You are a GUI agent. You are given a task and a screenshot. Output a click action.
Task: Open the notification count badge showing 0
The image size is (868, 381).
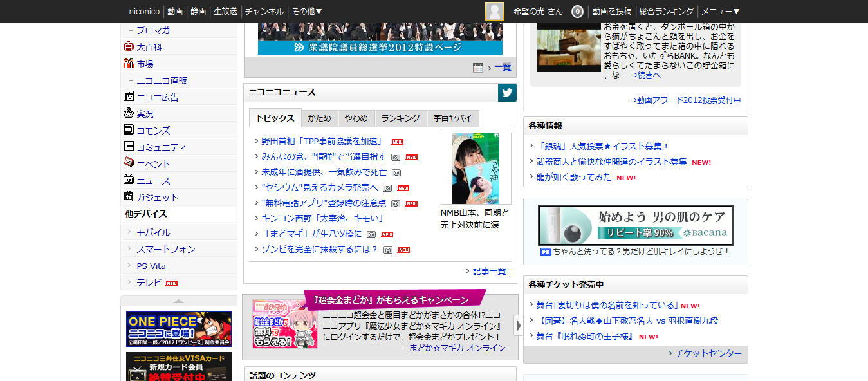tap(577, 12)
